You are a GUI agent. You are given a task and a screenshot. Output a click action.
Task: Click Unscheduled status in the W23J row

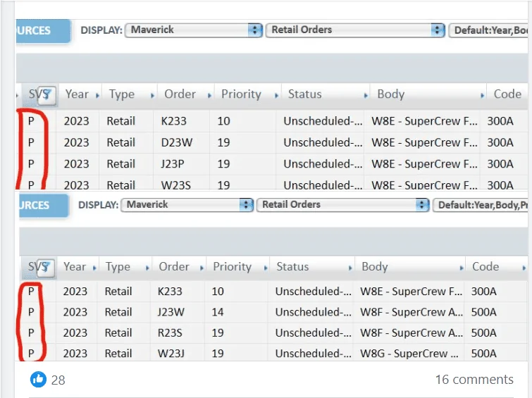[313, 354]
